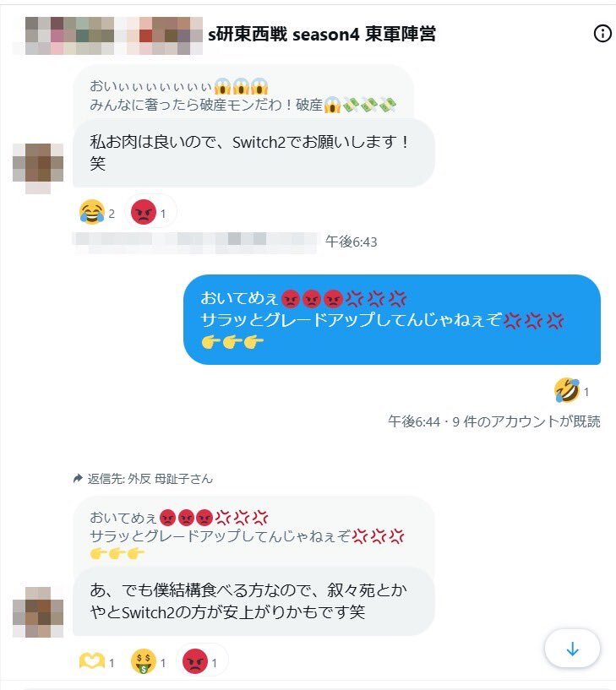Open the conversation info icon
This screenshot has width=616, height=690.
tap(602, 34)
